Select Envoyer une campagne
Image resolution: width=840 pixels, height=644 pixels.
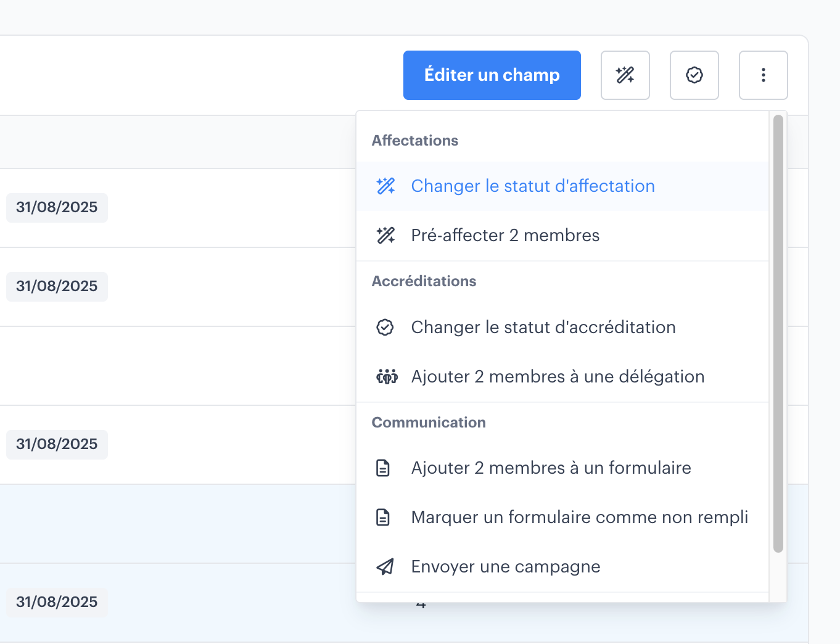562,566
